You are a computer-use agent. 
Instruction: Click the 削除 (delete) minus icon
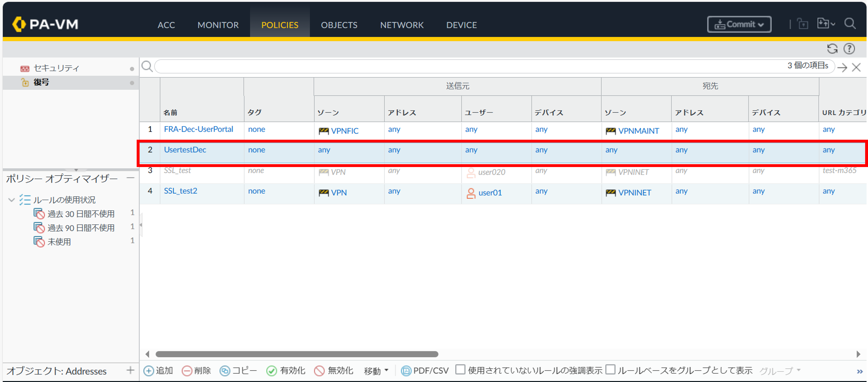point(187,371)
